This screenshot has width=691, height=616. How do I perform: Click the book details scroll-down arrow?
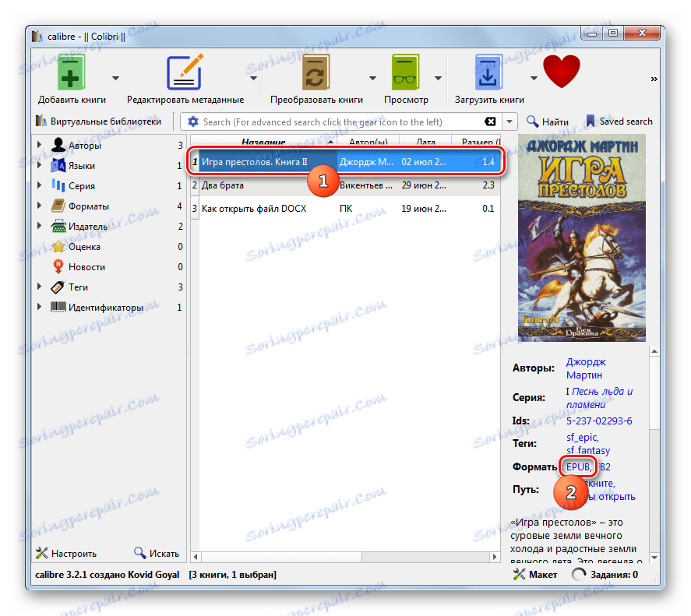(x=654, y=558)
